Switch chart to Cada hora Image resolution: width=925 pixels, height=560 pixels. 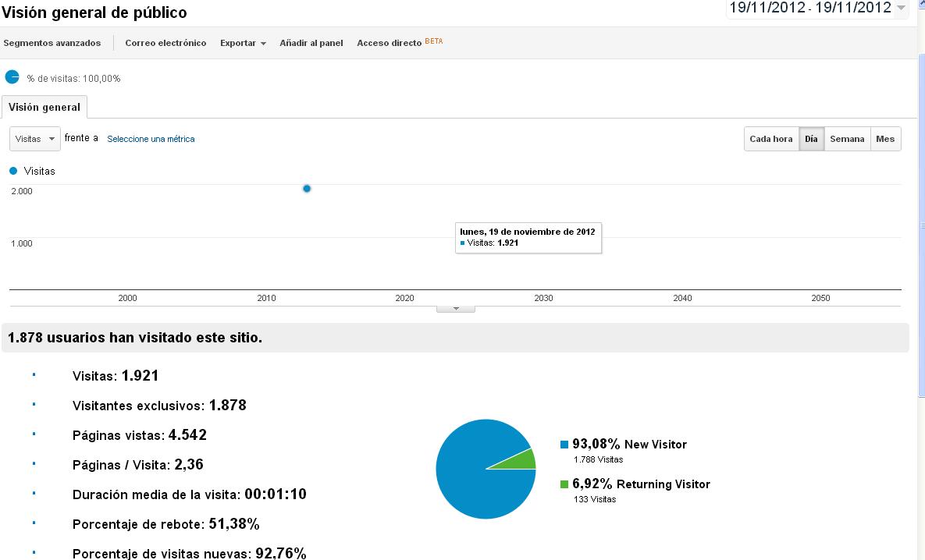771,139
